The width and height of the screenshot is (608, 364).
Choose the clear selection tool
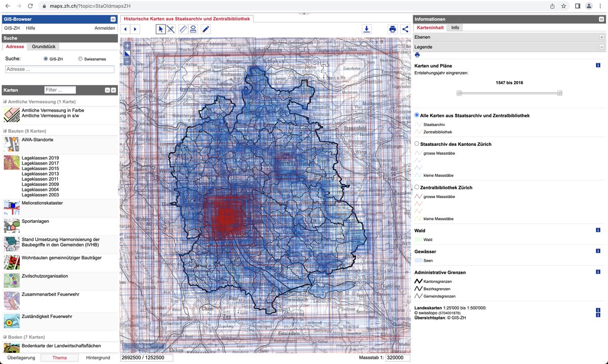pyautogui.click(x=171, y=29)
